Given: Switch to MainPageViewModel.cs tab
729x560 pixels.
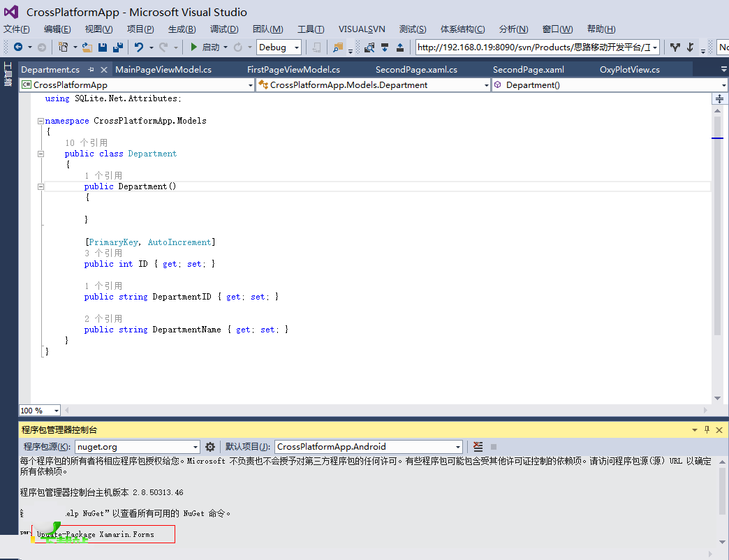Looking at the screenshot, I should pyautogui.click(x=163, y=70).
